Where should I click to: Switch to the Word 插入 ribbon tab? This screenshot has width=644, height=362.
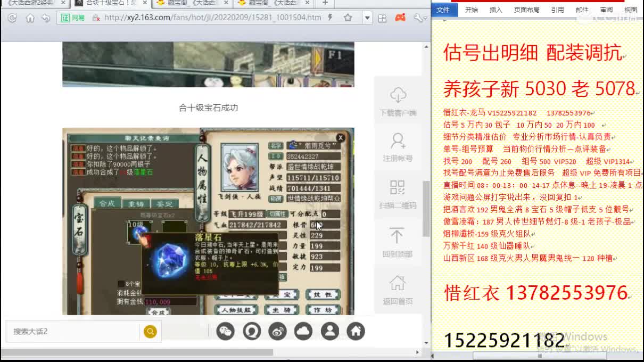click(496, 10)
